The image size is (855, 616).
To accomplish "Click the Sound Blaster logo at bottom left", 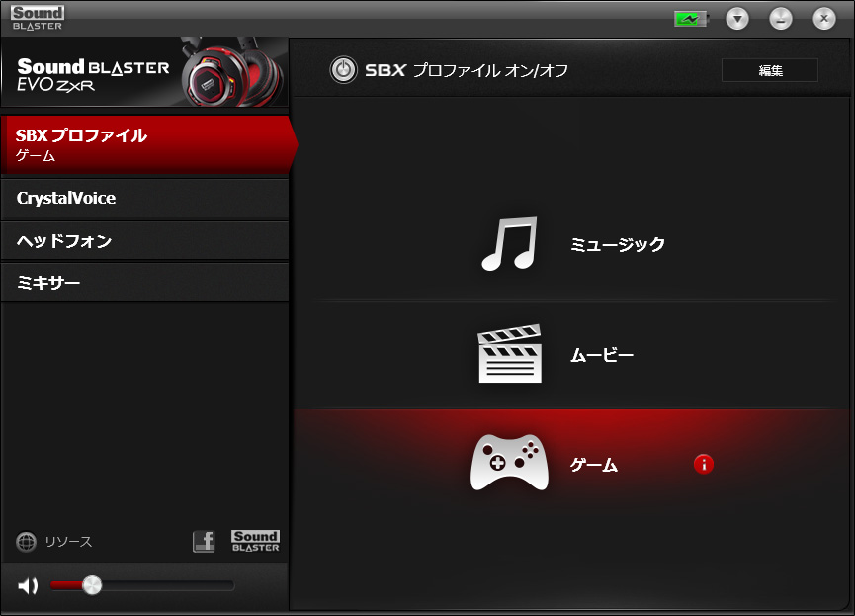I will pos(255,541).
